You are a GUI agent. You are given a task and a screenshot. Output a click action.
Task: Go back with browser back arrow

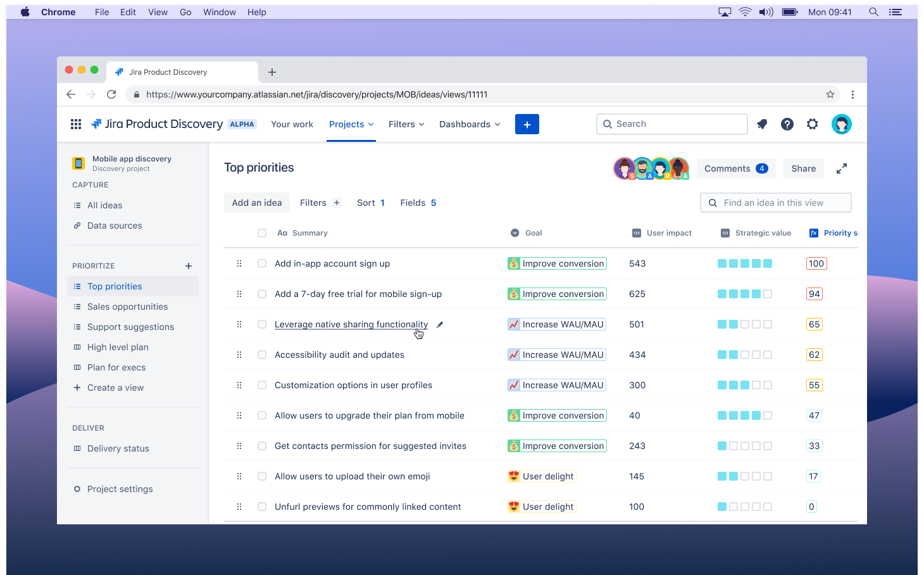[x=71, y=94]
